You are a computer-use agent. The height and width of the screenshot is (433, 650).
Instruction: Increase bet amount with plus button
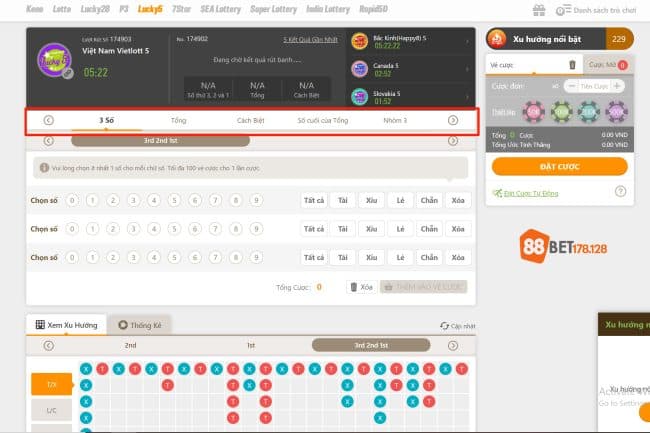click(x=617, y=86)
